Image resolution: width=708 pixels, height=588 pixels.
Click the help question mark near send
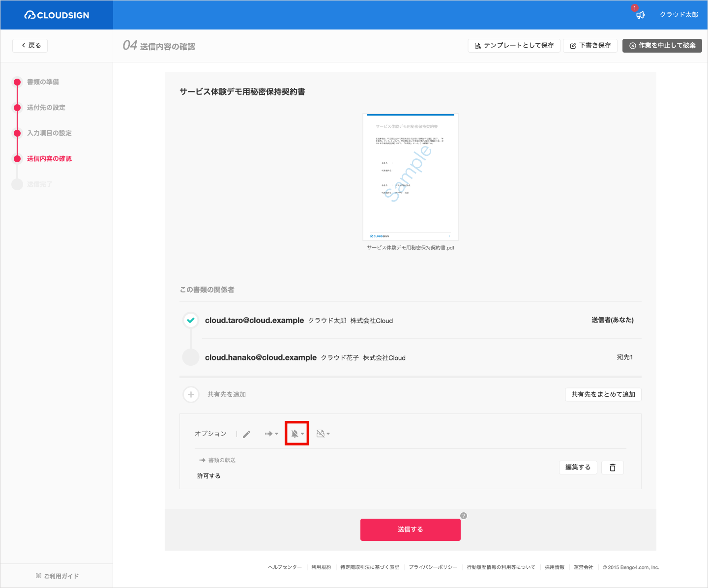pos(464,516)
